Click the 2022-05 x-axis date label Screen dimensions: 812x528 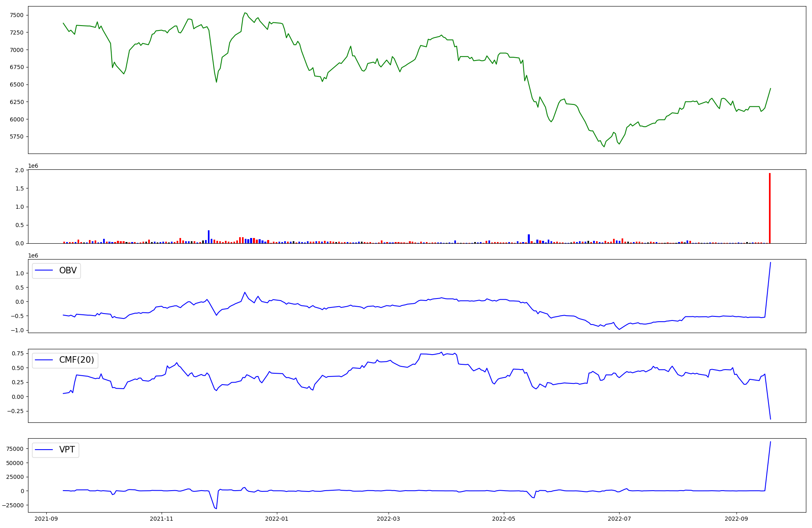click(x=504, y=519)
